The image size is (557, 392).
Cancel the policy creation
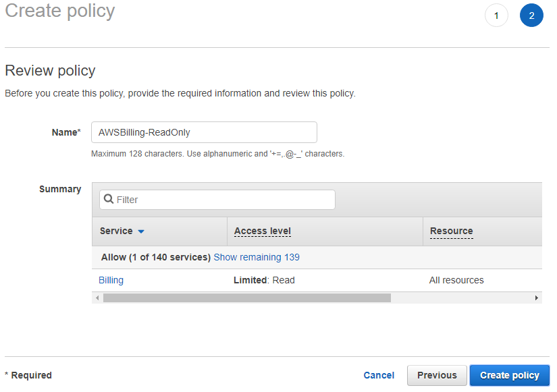[379, 375]
